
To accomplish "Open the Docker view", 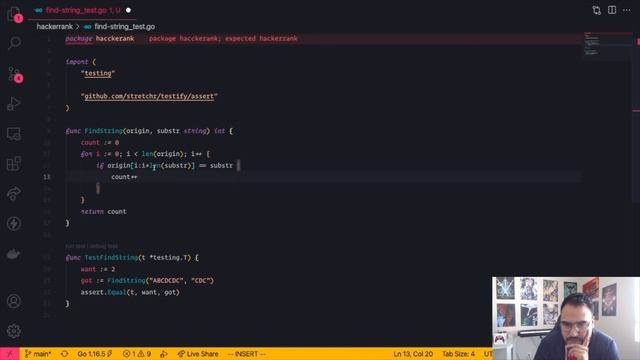I will point(14,254).
